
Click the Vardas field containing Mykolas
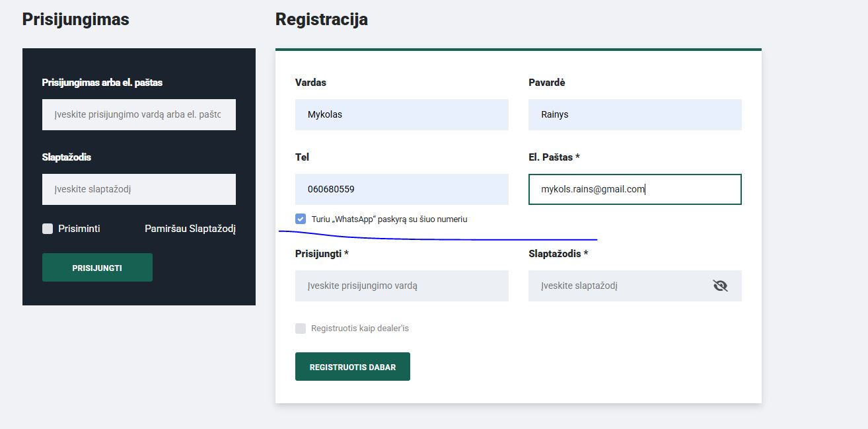pyautogui.click(x=402, y=114)
